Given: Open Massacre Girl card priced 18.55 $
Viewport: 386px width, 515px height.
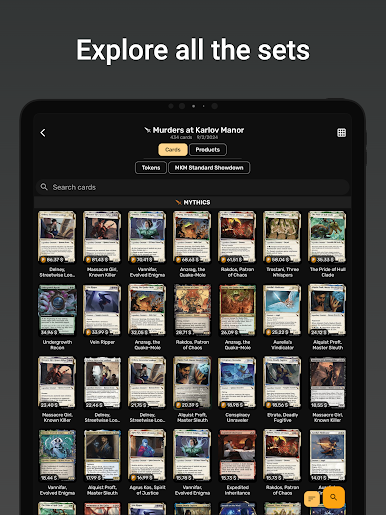Looking at the screenshot, I should click(327, 382).
